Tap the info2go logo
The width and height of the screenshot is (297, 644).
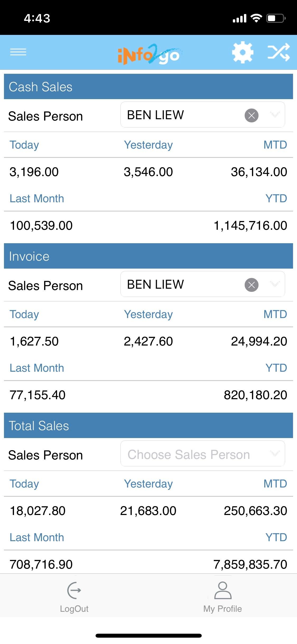tap(149, 54)
